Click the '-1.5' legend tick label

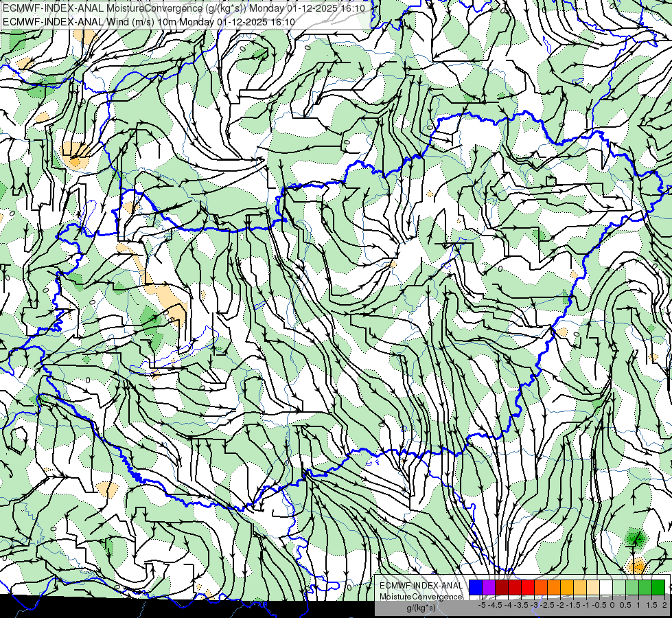(573, 605)
